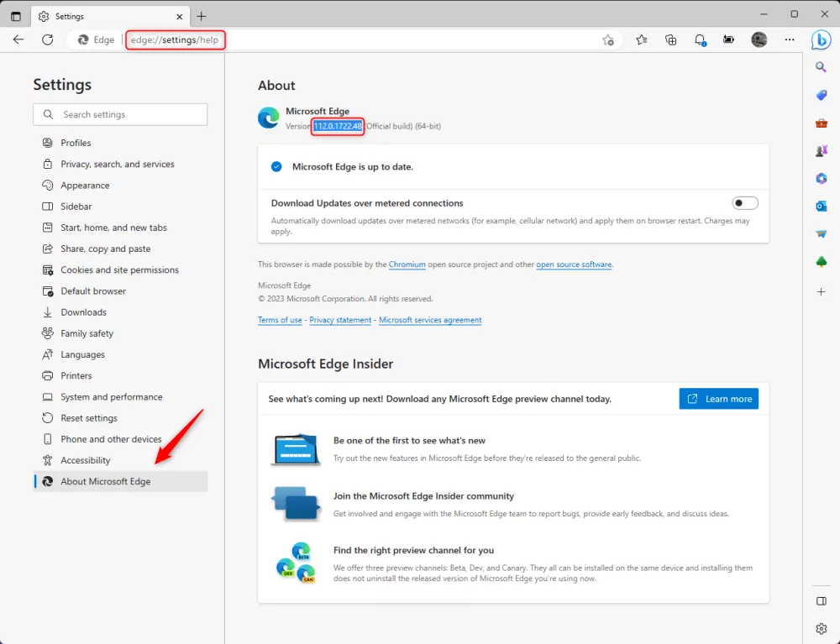
Task: Open the Outlook sidebar icon
Action: (821, 206)
